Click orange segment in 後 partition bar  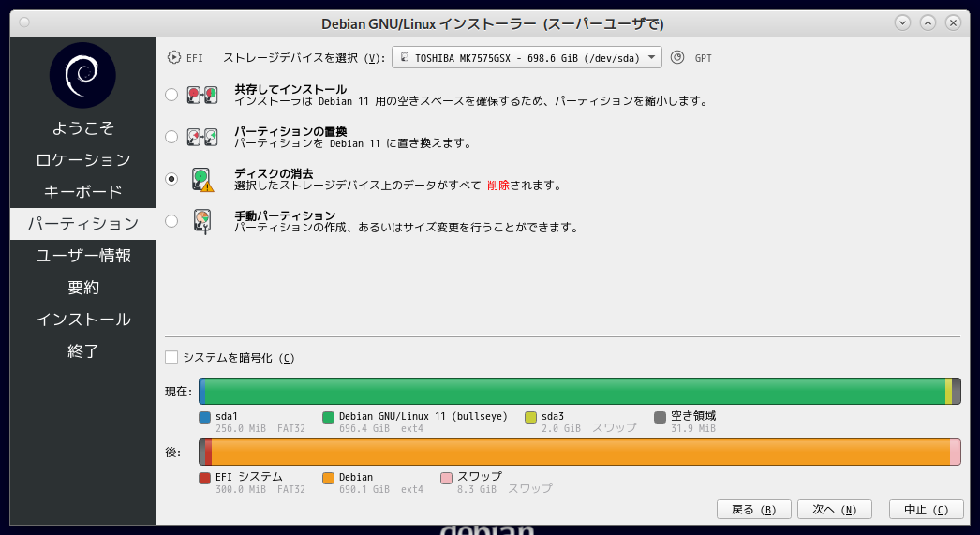(x=581, y=452)
